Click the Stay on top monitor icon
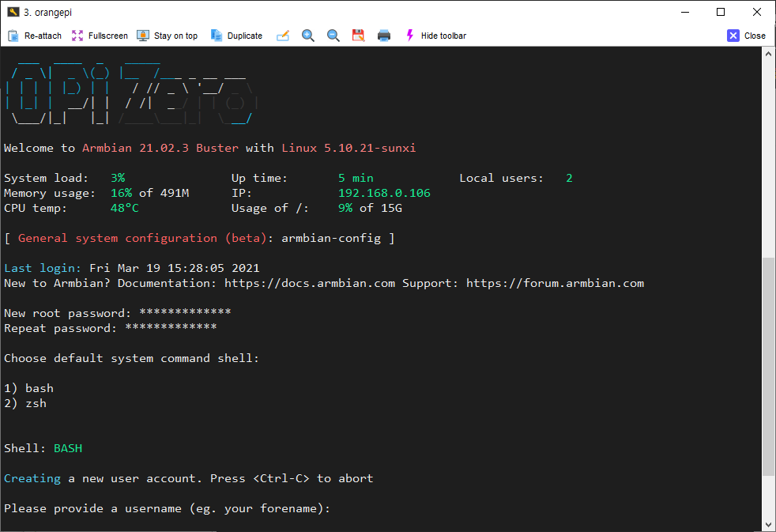This screenshot has height=532, width=776. point(143,36)
